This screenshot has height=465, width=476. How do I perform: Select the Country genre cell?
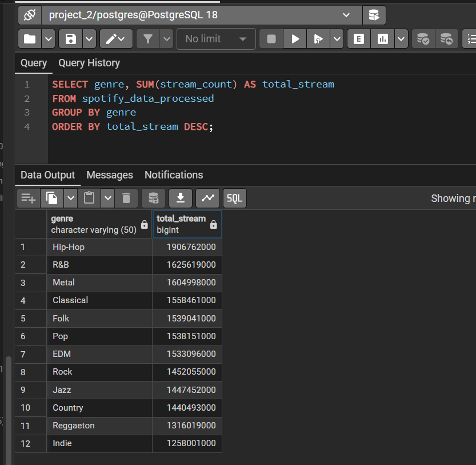(x=99, y=408)
